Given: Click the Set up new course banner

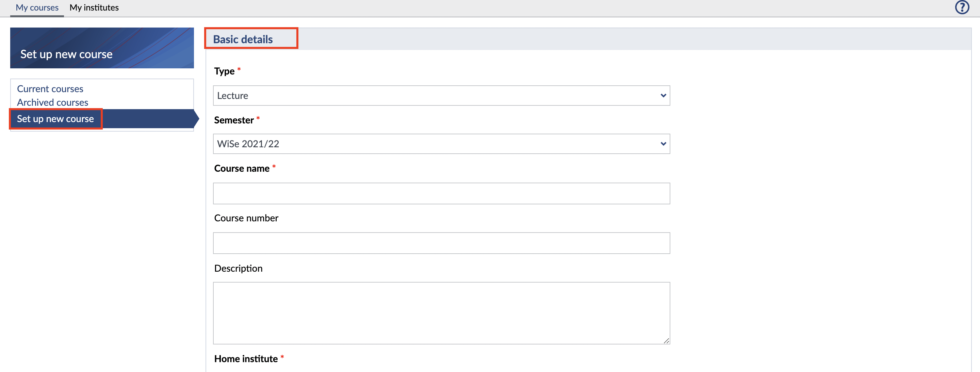Looking at the screenshot, I should pos(102,48).
